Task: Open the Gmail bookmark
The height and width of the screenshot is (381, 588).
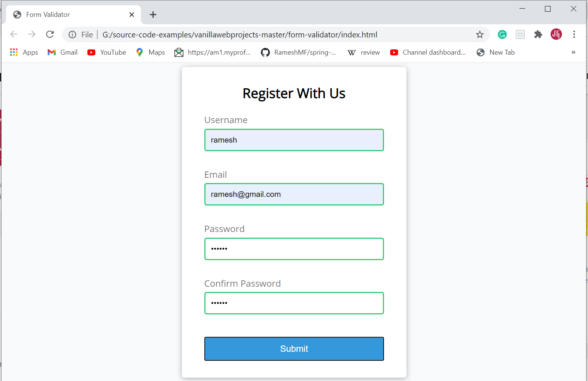Action: tap(63, 52)
